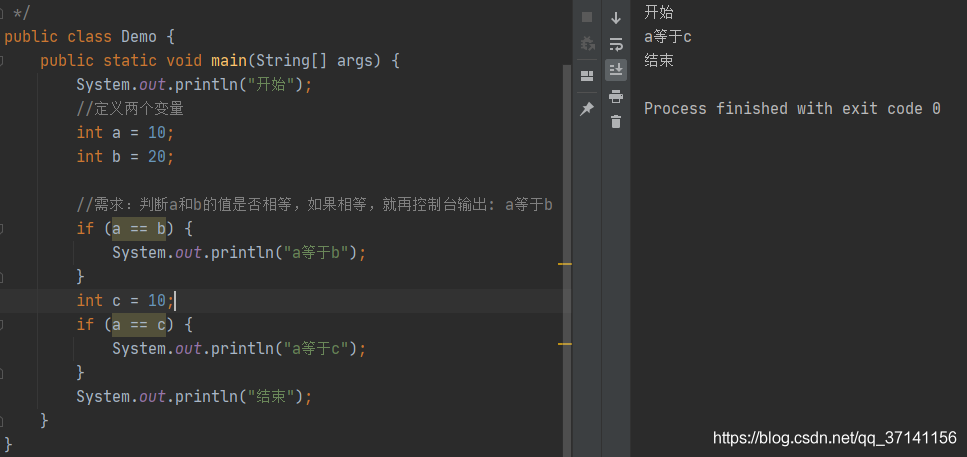
Task: Click console output line a等于c
Action: click(668, 37)
